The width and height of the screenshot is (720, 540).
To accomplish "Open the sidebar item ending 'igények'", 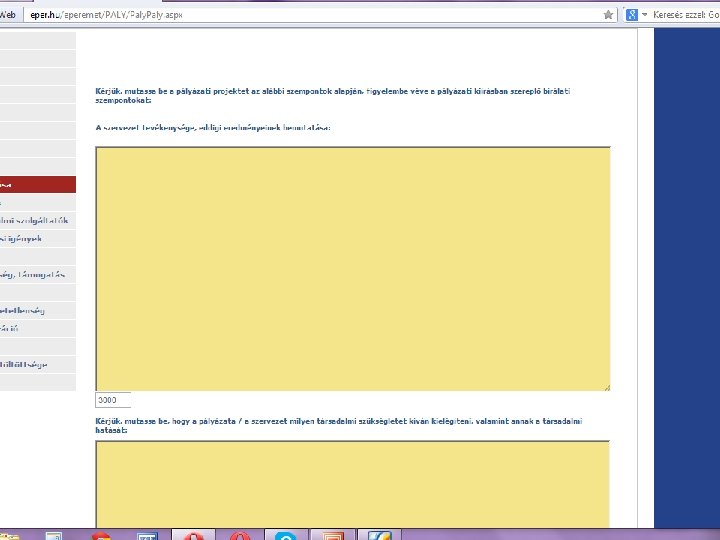I will click(x=38, y=238).
